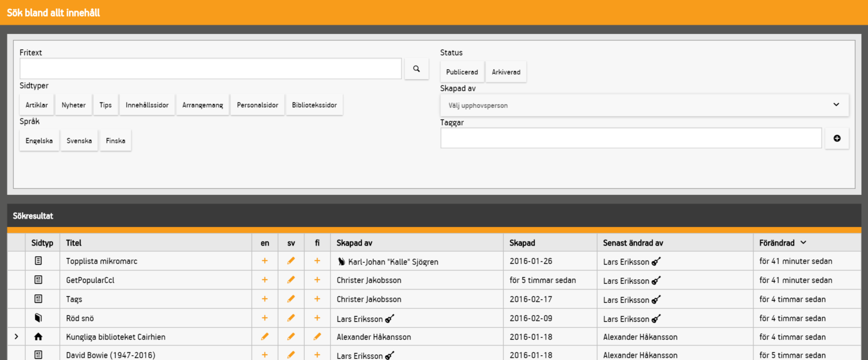Toggle the Personalsidor page type filter
The image size is (868, 360).
[257, 105]
